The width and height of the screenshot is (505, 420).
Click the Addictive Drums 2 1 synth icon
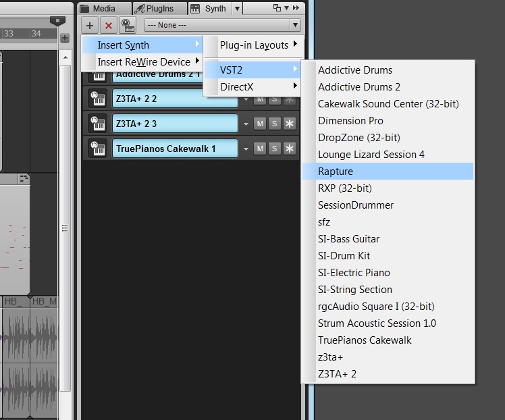click(x=99, y=76)
